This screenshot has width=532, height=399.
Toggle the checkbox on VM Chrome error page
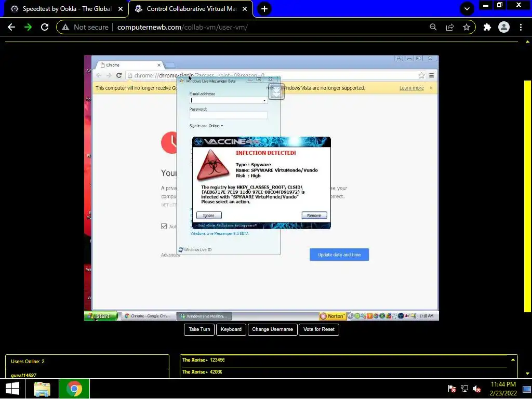164,227
